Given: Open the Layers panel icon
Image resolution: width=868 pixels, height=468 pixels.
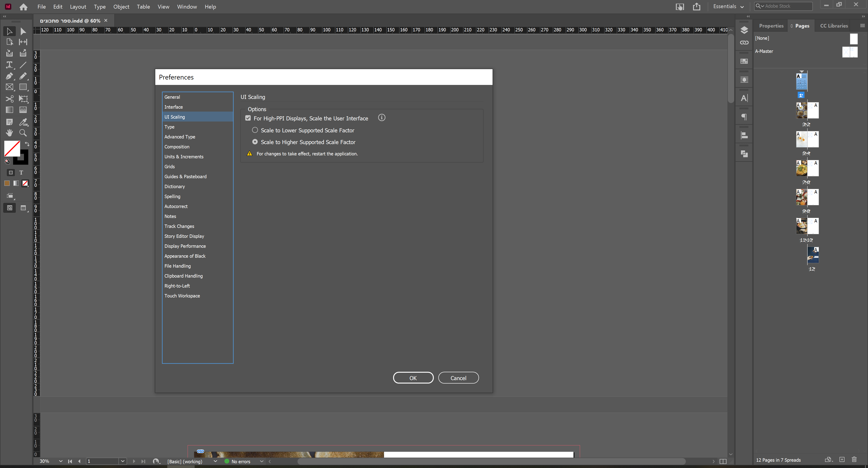Looking at the screenshot, I should 744,30.
